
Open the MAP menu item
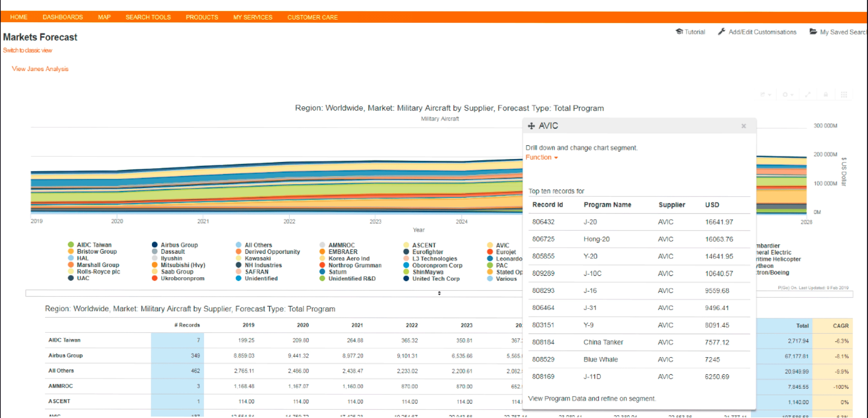[104, 17]
